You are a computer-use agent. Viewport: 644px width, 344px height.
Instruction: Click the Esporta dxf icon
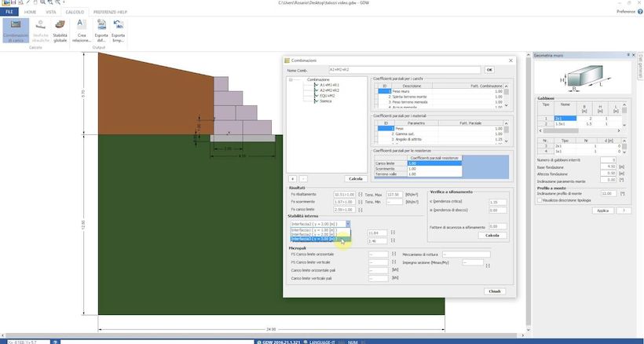pyautogui.click(x=102, y=31)
